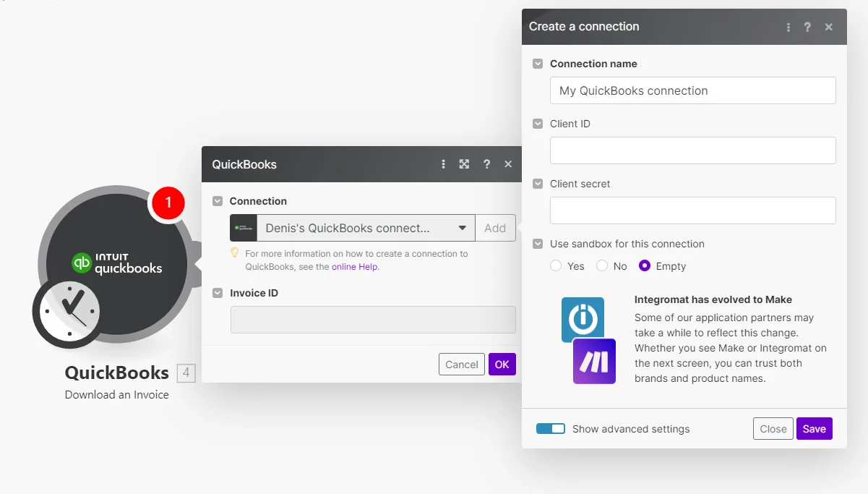Screen dimensions: 868x494
Task: Close the Create a connection panel with X
Action: (x=829, y=27)
